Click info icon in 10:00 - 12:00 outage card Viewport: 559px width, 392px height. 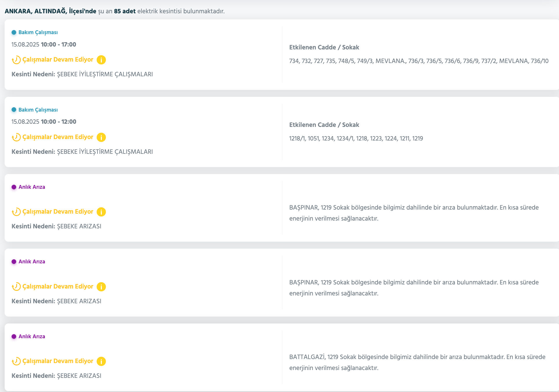101,137
